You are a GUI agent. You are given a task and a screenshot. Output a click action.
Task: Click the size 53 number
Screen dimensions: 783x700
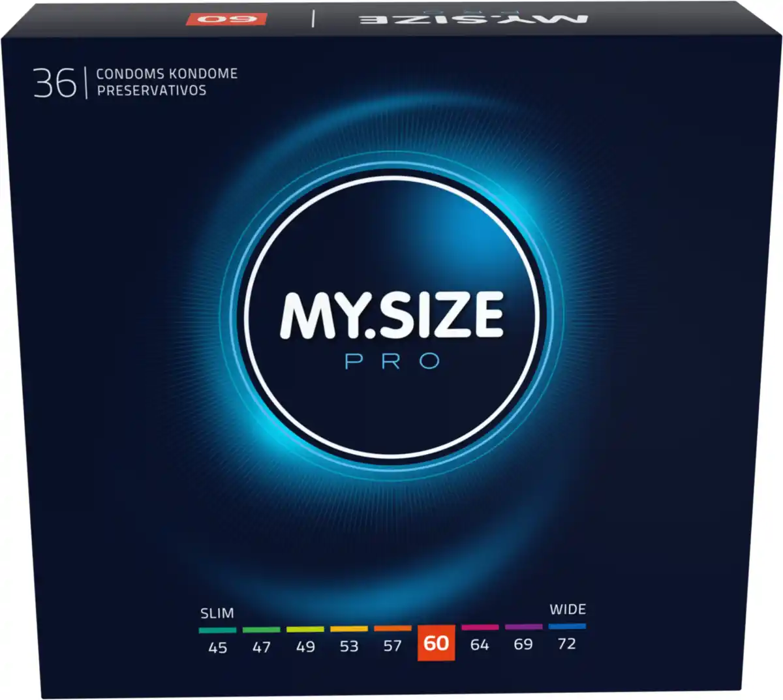click(x=348, y=646)
